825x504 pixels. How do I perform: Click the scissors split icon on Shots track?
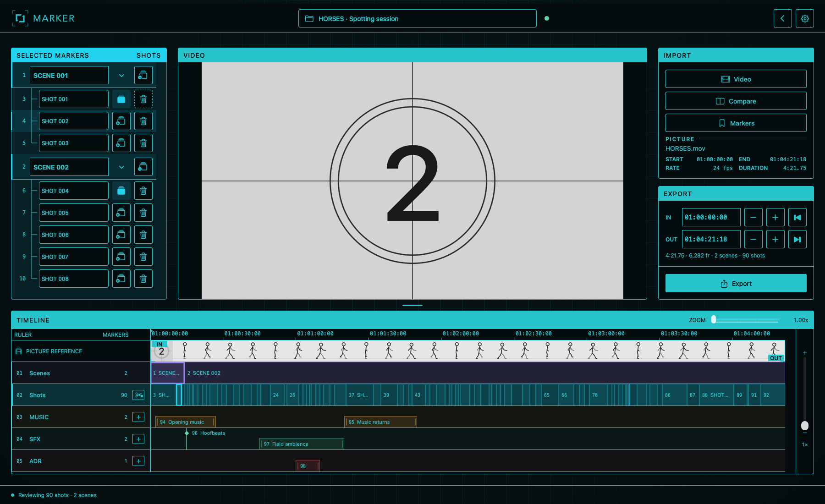138,395
